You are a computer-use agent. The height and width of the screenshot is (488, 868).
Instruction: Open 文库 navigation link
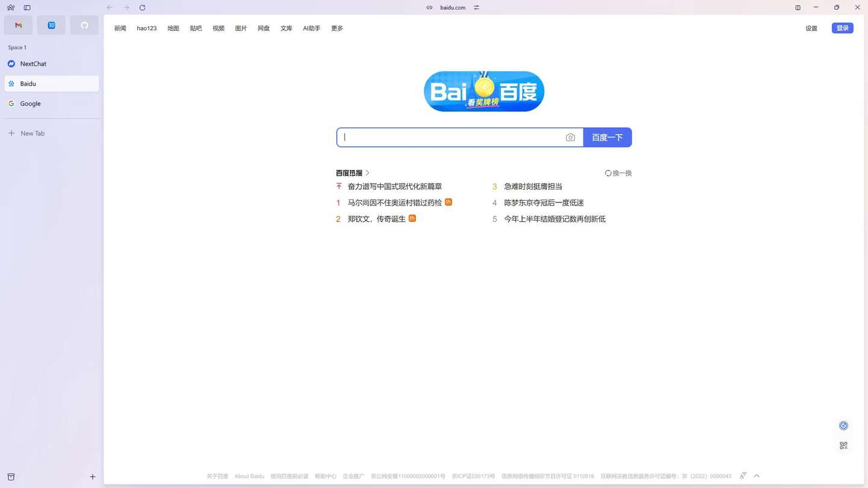(286, 28)
